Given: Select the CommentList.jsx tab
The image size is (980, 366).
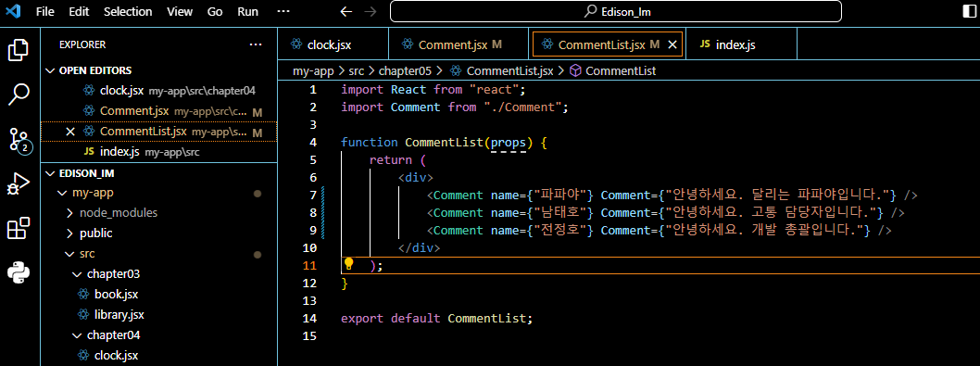Looking at the screenshot, I should (607, 44).
